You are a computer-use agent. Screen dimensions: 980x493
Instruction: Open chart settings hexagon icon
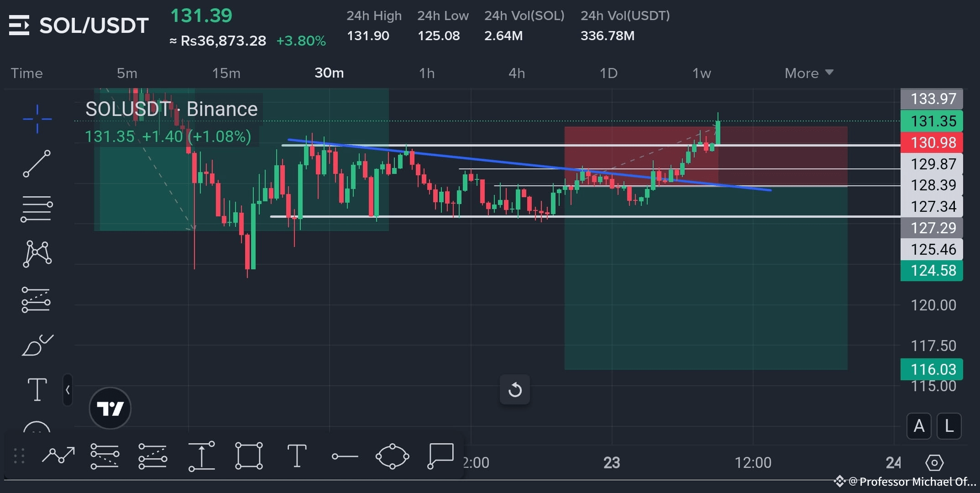[x=934, y=462]
